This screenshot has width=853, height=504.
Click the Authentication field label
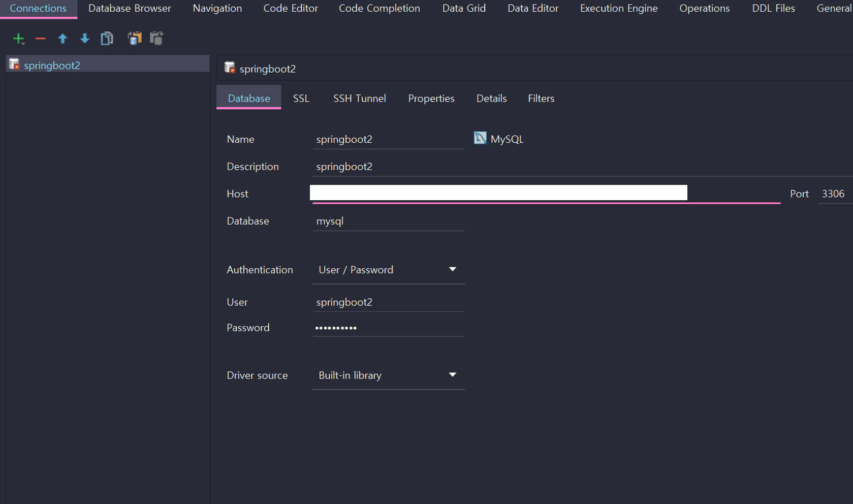(260, 270)
